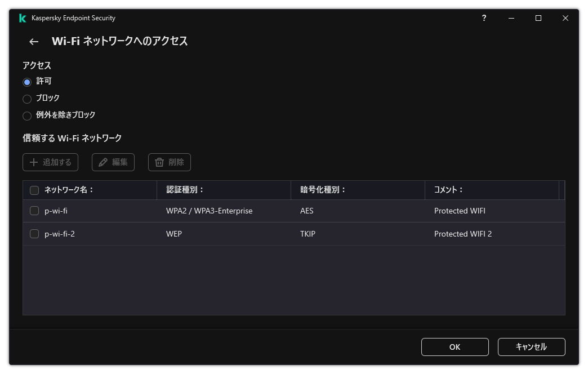Select all networks with header checkbox
Viewport: 588px width, 374px height.
(x=34, y=190)
